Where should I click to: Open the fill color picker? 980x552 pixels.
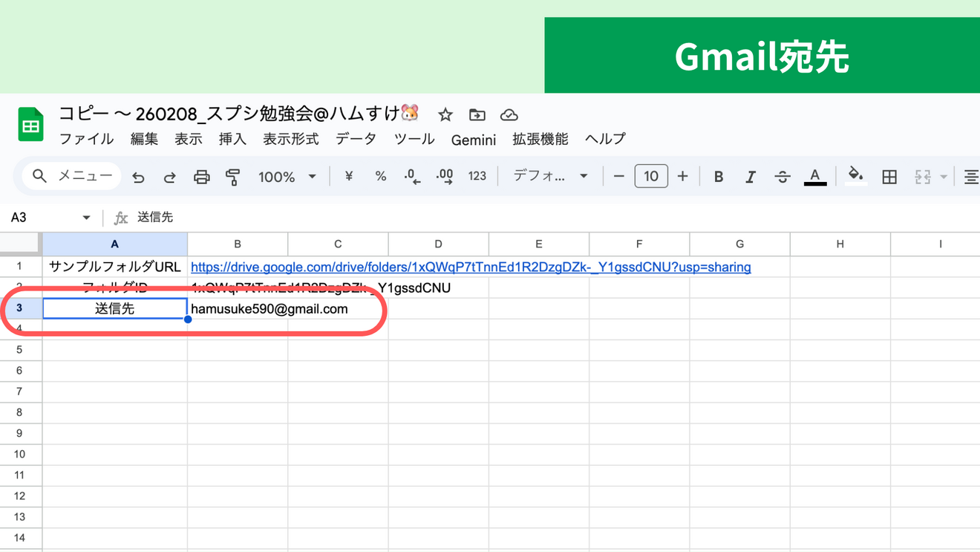pyautogui.click(x=855, y=177)
